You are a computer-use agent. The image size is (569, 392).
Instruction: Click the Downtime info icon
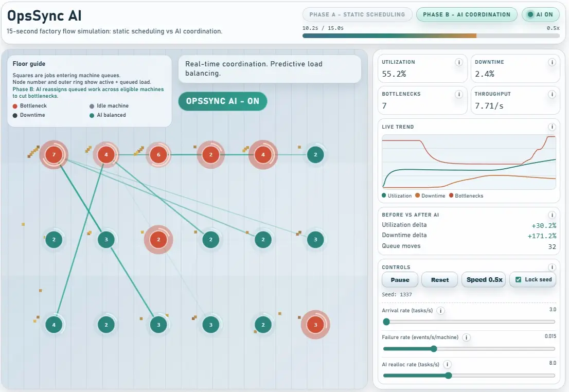552,62
